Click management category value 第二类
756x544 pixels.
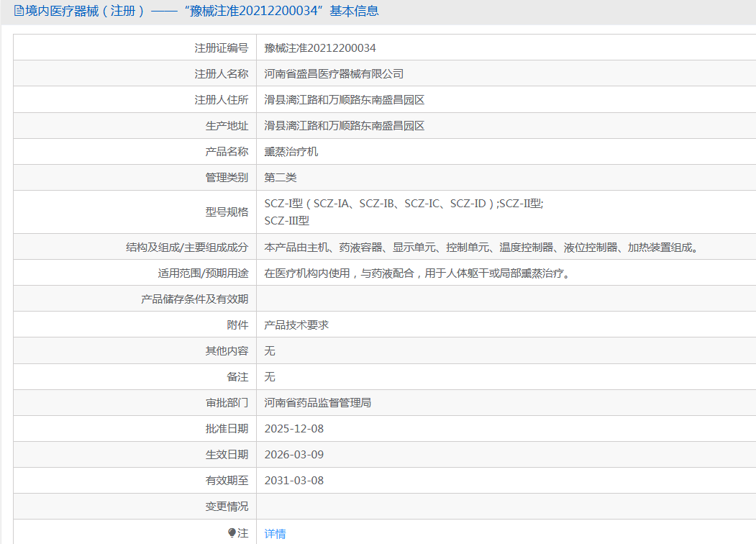280,178
